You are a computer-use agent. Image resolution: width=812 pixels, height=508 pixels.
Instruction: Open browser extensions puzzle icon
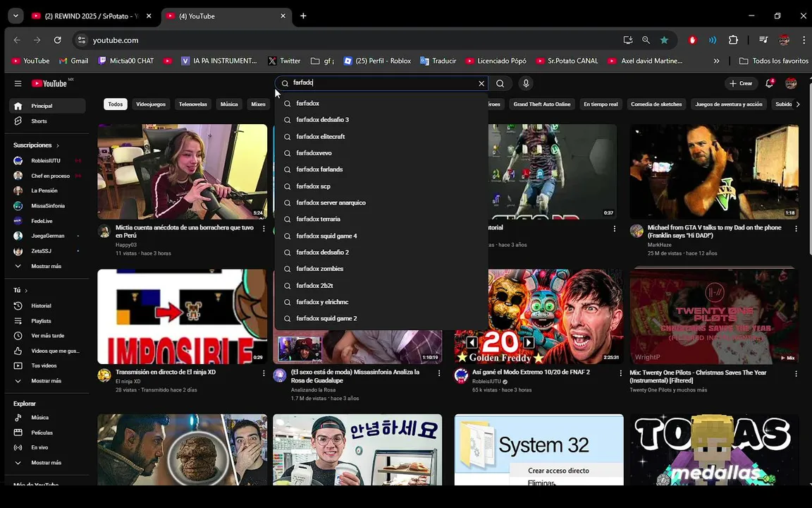(x=733, y=40)
